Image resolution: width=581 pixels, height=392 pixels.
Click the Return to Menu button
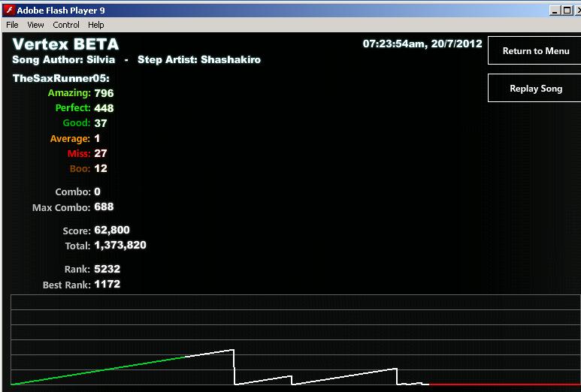click(x=534, y=51)
